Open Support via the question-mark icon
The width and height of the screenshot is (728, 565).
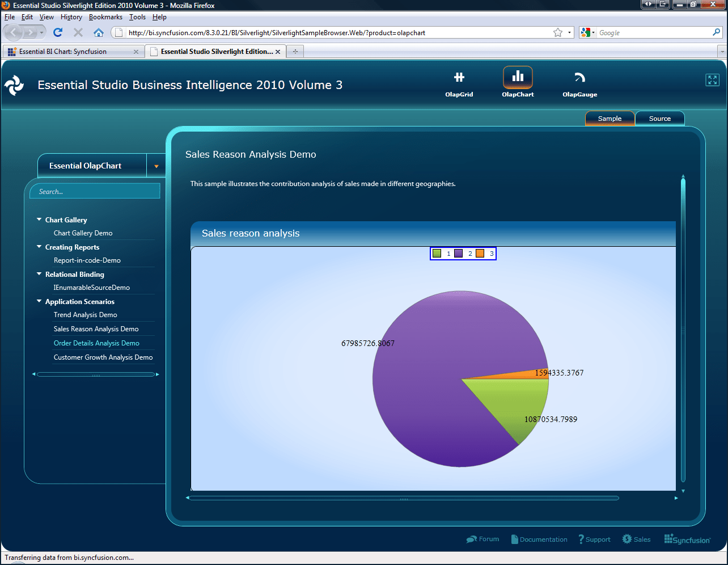click(581, 539)
